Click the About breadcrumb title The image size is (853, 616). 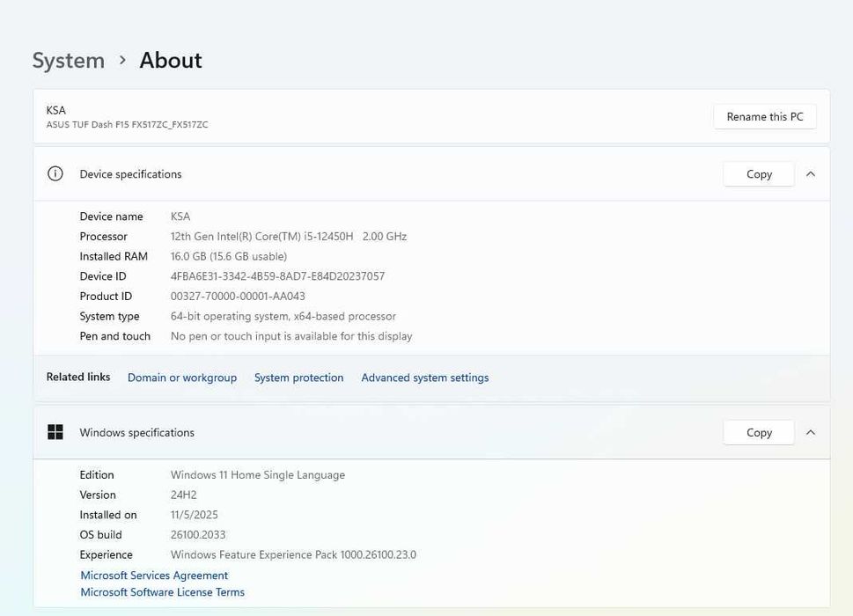coord(171,61)
